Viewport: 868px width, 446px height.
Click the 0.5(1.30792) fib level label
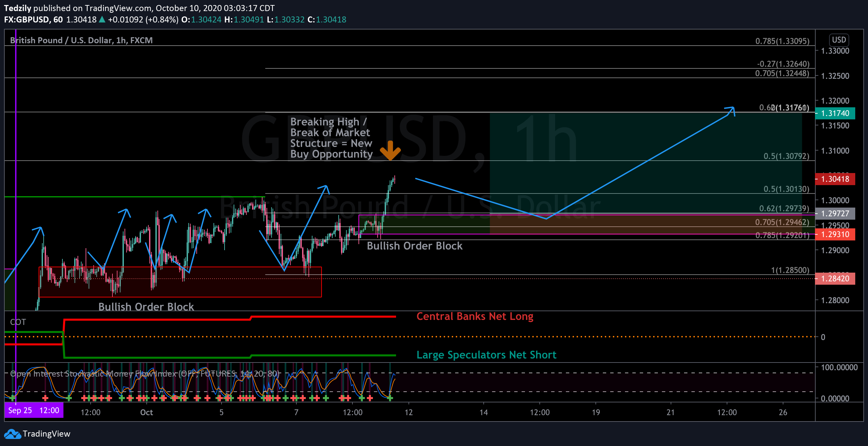[x=786, y=156]
